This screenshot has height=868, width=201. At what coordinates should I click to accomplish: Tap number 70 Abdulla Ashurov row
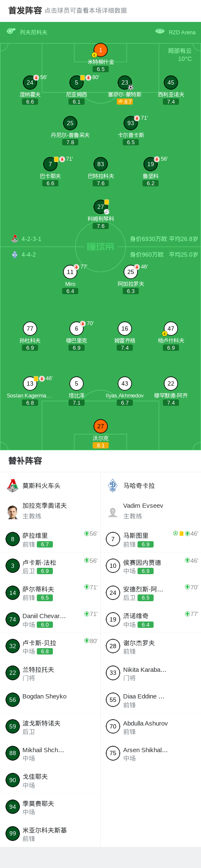click(x=151, y=727)
